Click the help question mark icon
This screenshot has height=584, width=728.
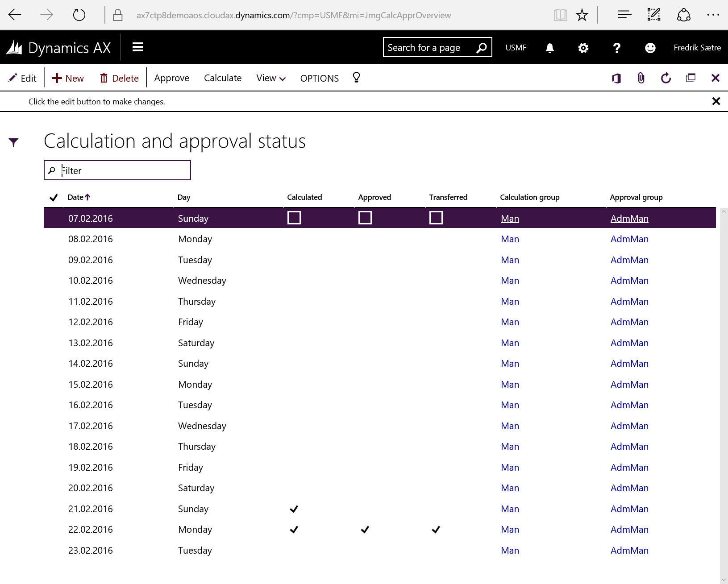pyautogui.click(x=616, y=48)
